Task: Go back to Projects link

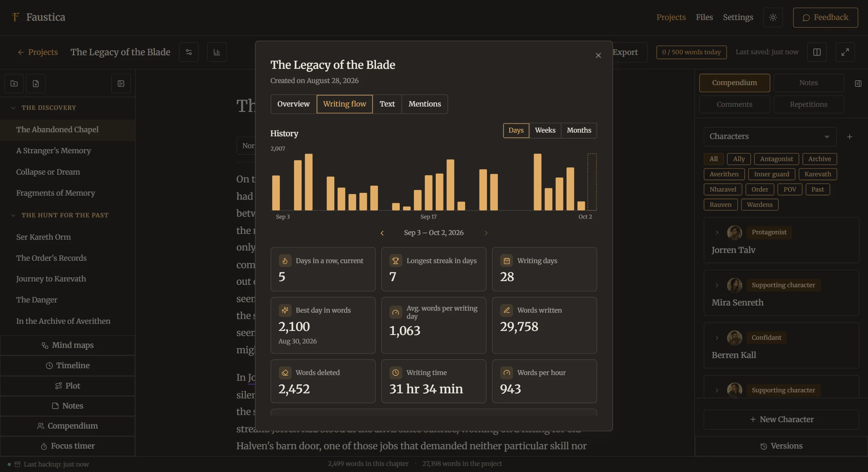Action: tap(38, 52)
